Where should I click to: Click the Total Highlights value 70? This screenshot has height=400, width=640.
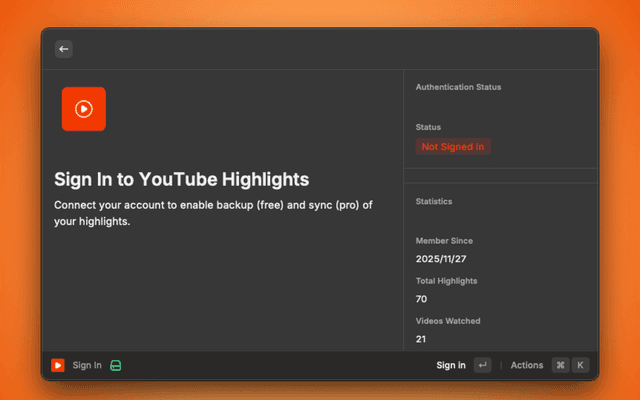point(422,299)
